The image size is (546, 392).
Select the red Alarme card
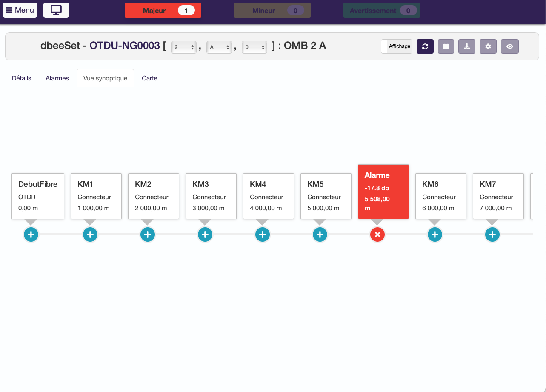click(x=383, y=192)
